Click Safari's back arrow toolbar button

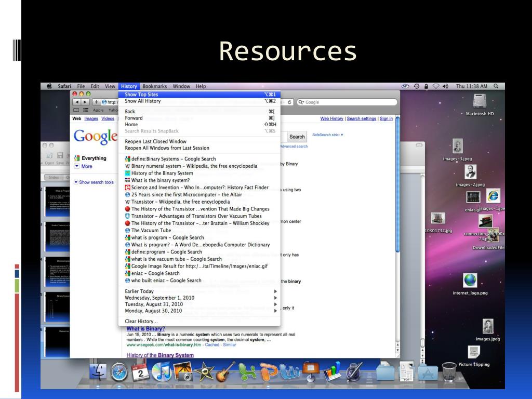[77, 102]
